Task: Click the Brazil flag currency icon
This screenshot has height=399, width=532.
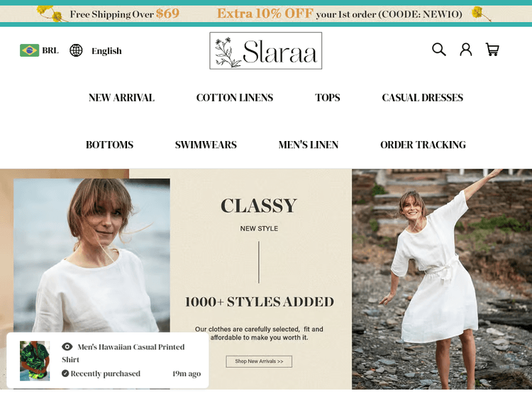Action: (x=29, y=50)
